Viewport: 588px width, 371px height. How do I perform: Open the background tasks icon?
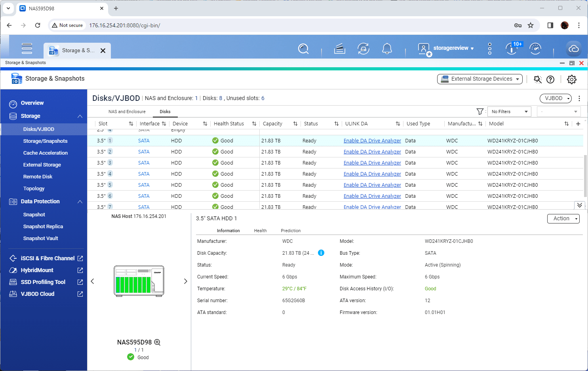(340, 49)
